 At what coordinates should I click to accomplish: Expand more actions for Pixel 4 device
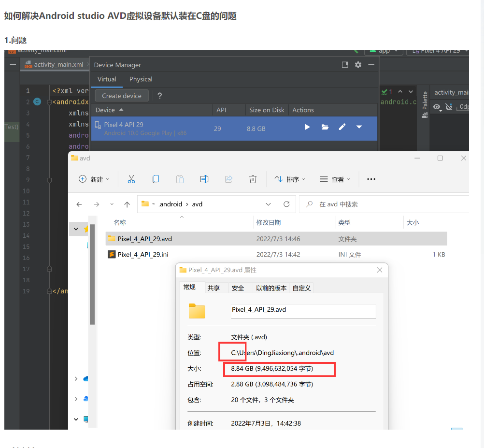[x=359, y=127]
